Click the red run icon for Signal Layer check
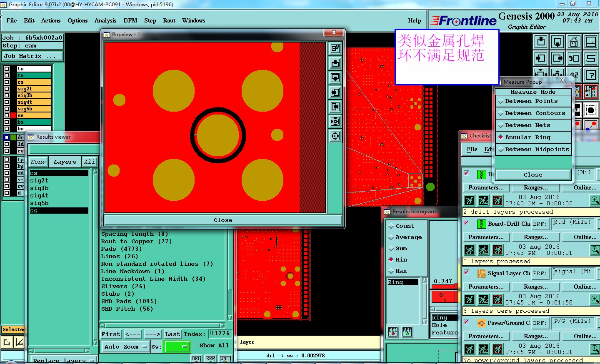The height and width of the screenshot is (364, 600). click(x=498, y=299)
